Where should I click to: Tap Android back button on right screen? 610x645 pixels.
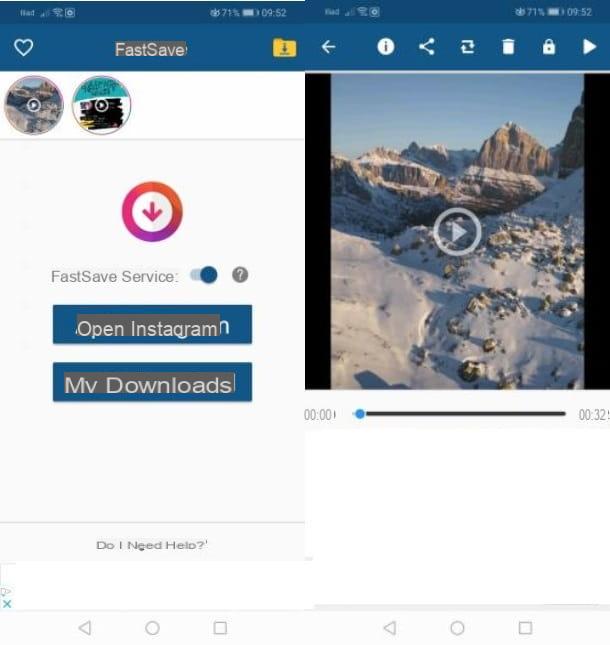(390, 628)
